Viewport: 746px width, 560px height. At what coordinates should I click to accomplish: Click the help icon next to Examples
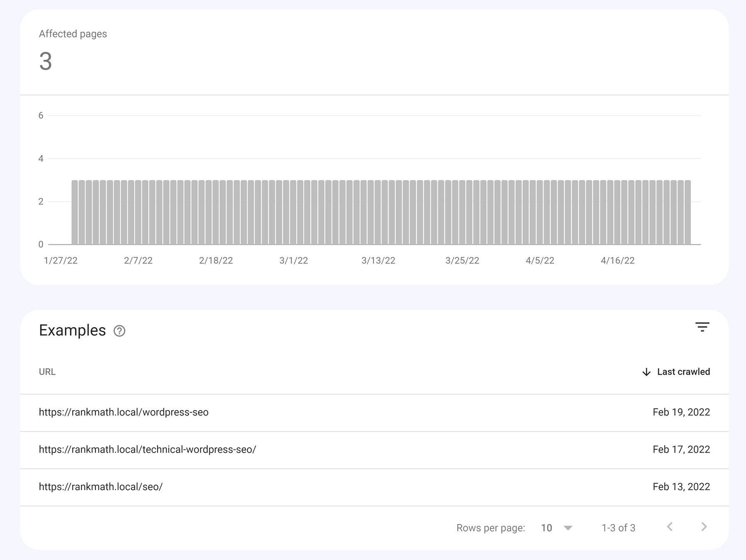pos(119,331)
